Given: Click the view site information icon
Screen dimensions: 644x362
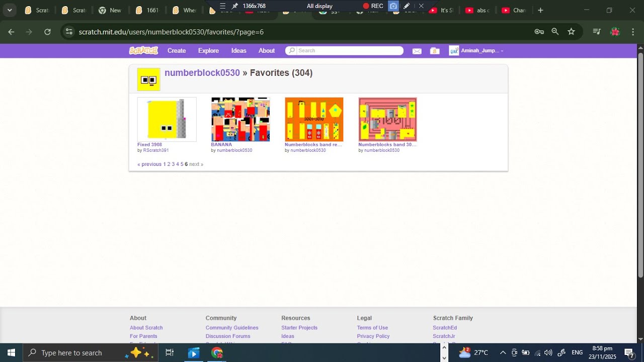Looking at the screenshot, I should (x=69, y=32).
